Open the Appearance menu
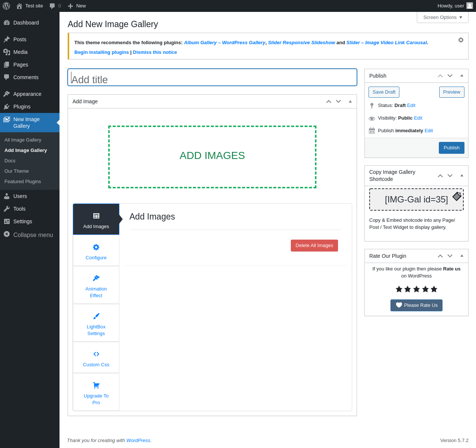 tap(30, 94)
